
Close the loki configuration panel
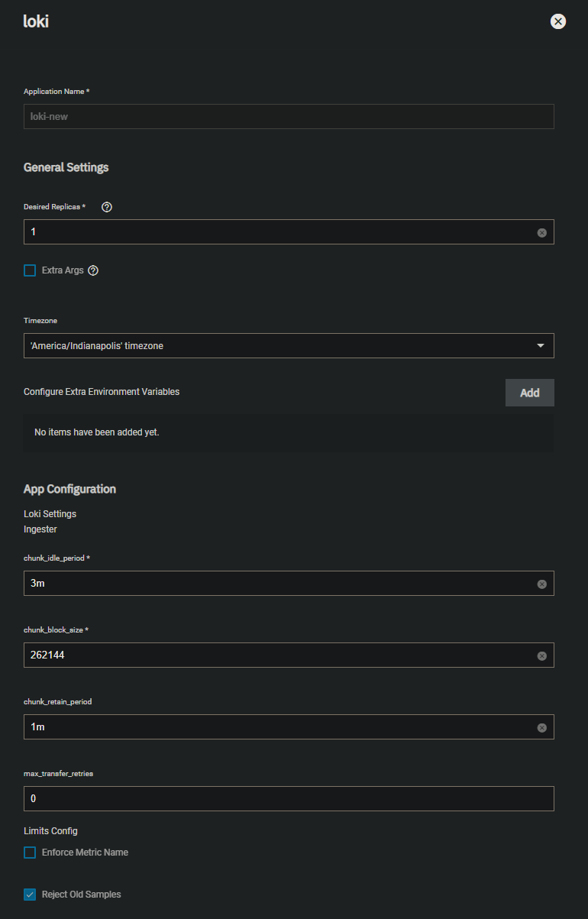[x=558, y=21]
